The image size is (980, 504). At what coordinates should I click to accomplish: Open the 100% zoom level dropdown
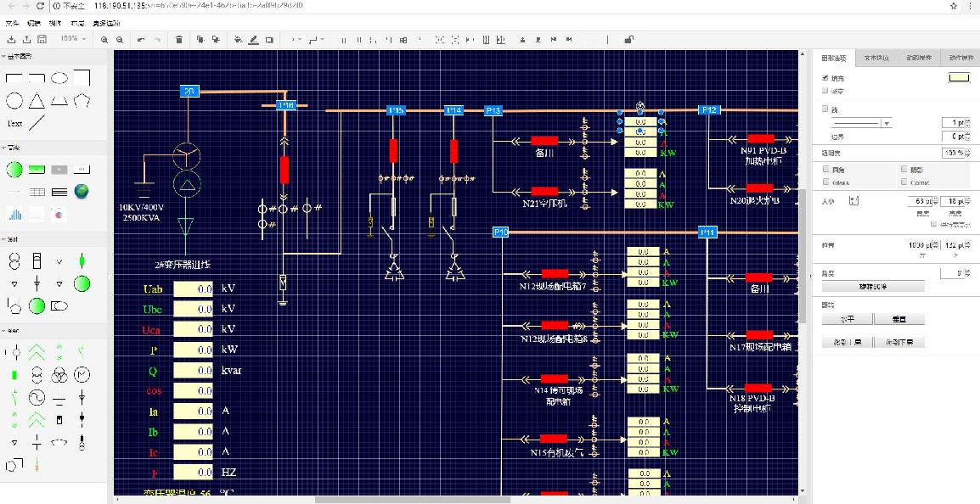(73, 39)
